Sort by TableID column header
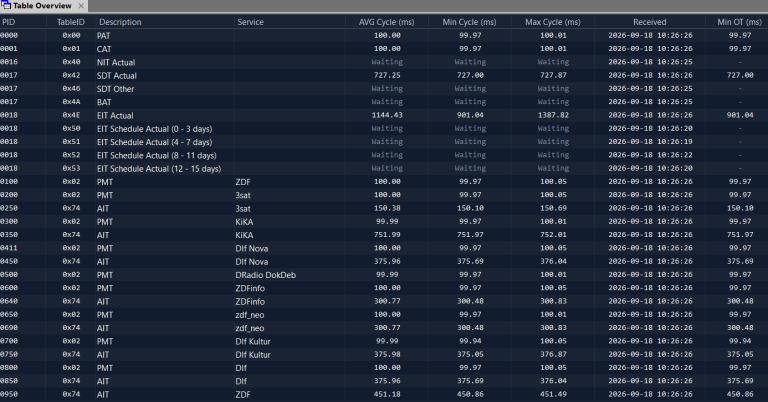Viewport: 768px width, 402px height. pos(71,22)
